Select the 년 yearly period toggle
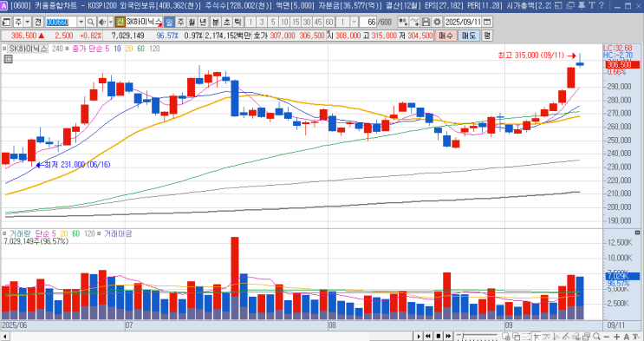 pos(203,22)
